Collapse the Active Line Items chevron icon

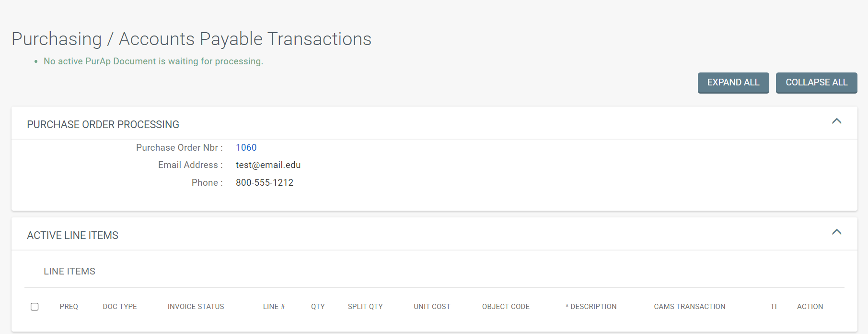(836, 232)
